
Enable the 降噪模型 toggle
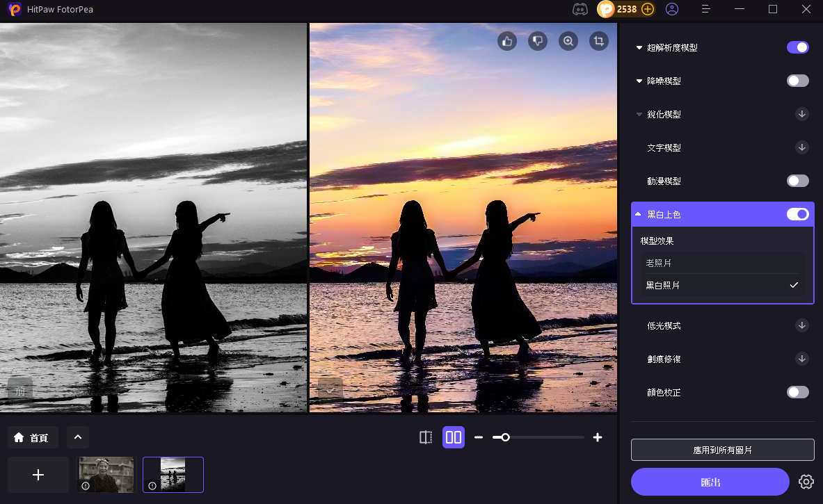797,81
